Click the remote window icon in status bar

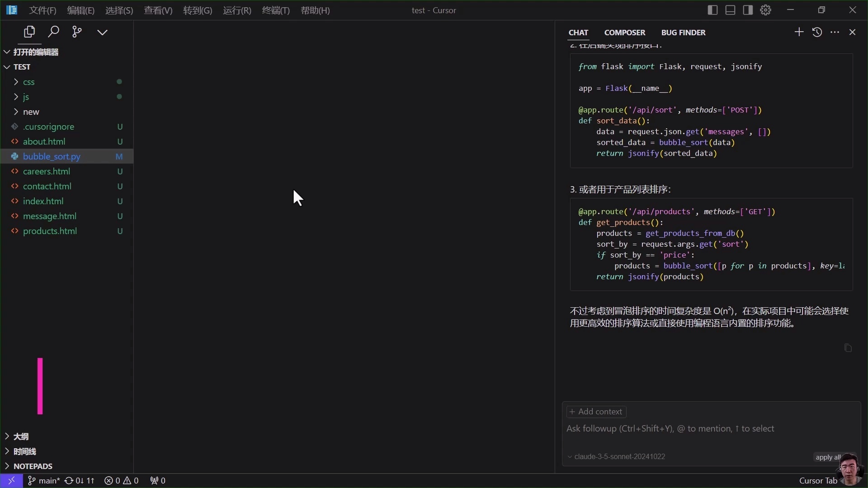tap(12, 480)
